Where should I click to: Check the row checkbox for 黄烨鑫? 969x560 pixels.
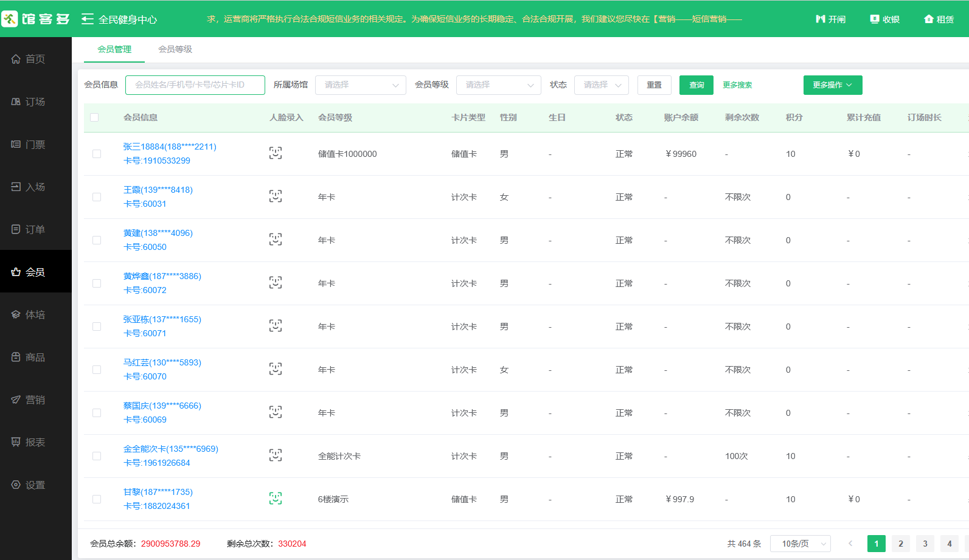tap(97, 283)
